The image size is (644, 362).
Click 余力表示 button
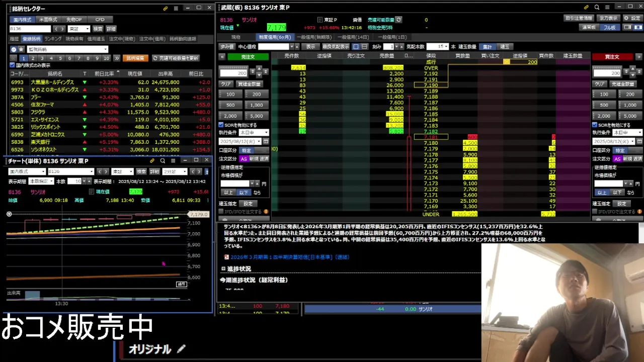point(608,18)
